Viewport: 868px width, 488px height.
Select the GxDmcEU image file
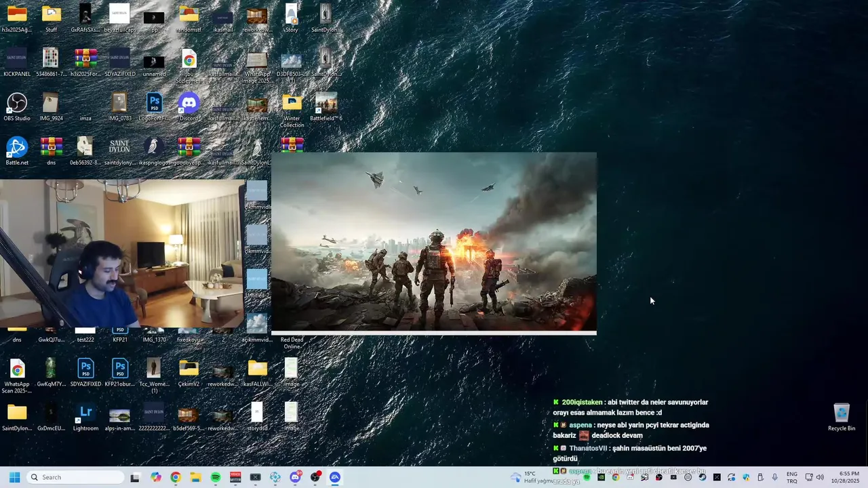point(51,417)
